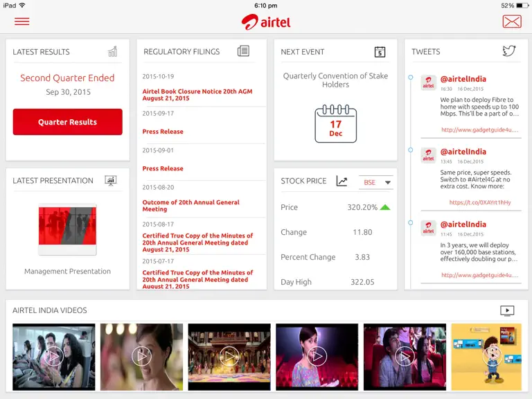Play the smiling woman close-up video
The height and width of the screenshot is (399, 532).
coord(141,357)
